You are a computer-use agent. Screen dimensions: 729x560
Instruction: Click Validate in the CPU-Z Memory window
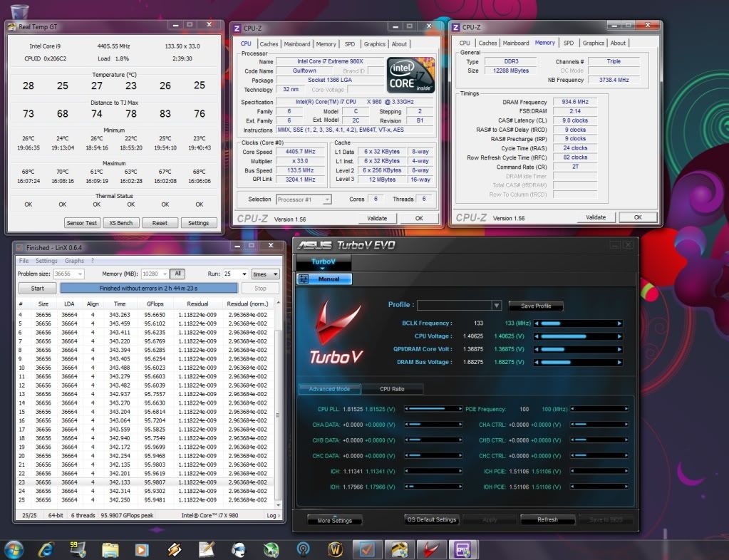596,217
